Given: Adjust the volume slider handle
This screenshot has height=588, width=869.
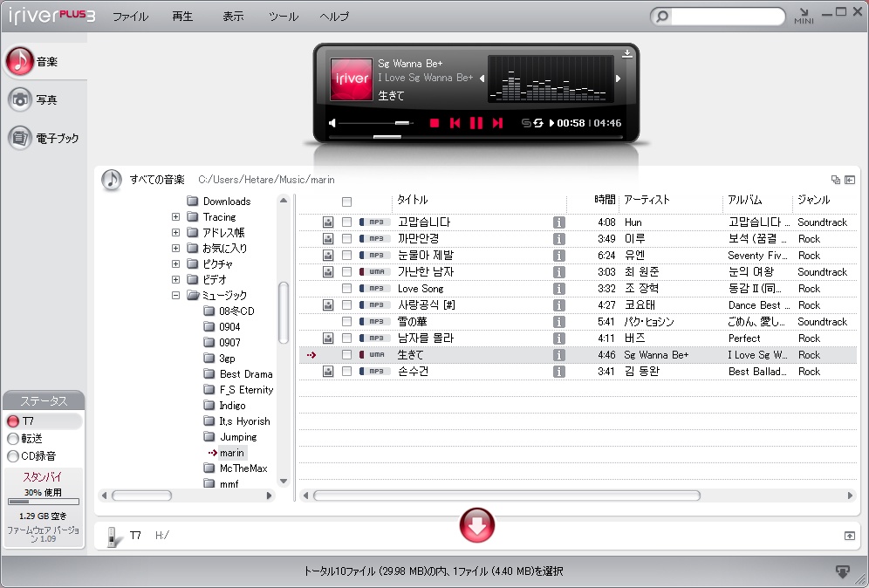Looking at the screenshot, I should [402, 123].
